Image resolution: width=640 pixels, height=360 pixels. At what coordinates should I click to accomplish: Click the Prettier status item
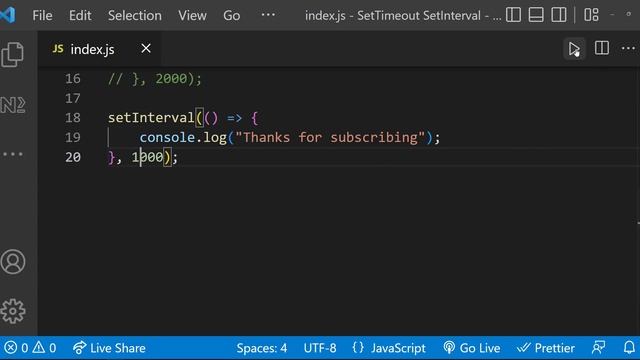coord(546,348)
